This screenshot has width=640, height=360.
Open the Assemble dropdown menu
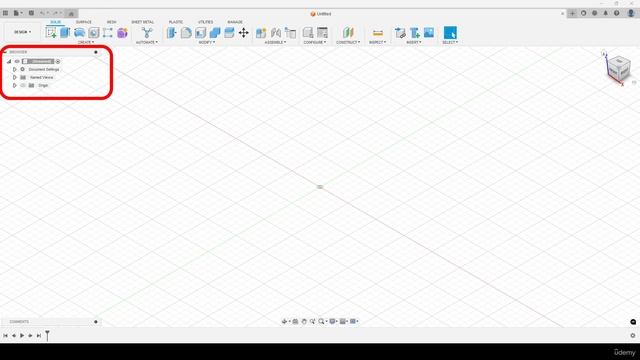tap(276, 42)
